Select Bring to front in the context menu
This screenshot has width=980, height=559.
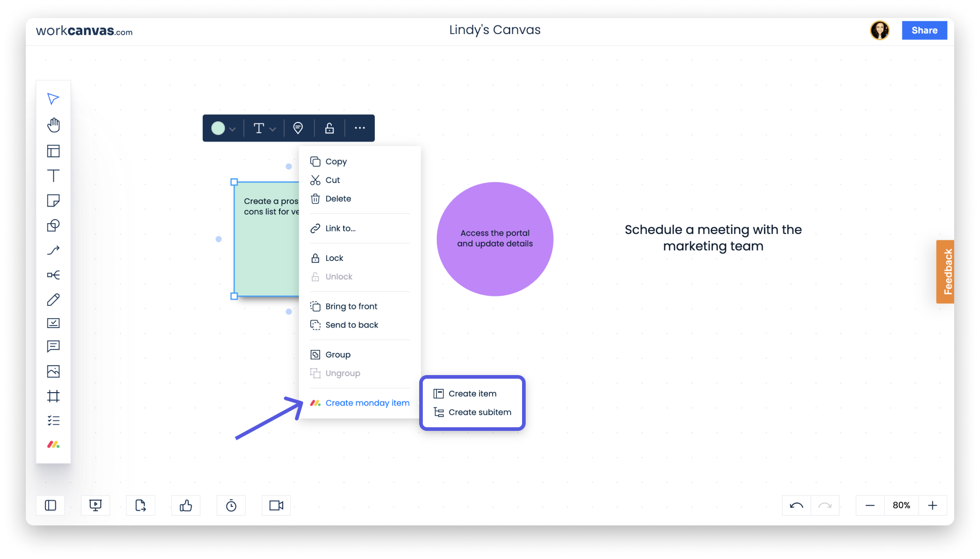point(351,306)
